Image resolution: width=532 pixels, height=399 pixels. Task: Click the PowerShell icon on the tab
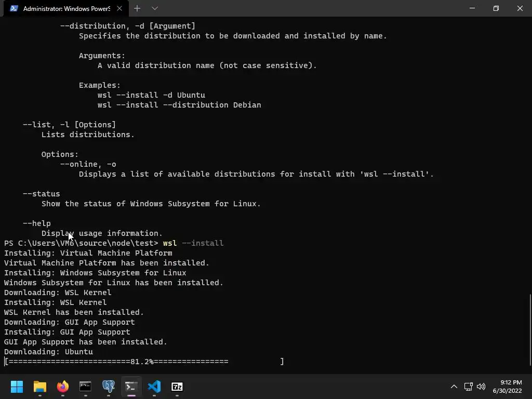(14, 8)
